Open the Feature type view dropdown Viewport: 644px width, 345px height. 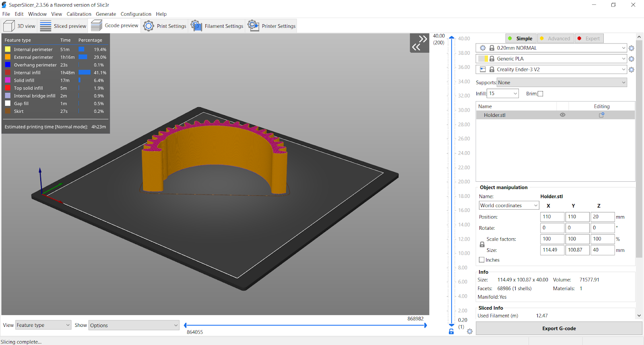coord(43,325)
